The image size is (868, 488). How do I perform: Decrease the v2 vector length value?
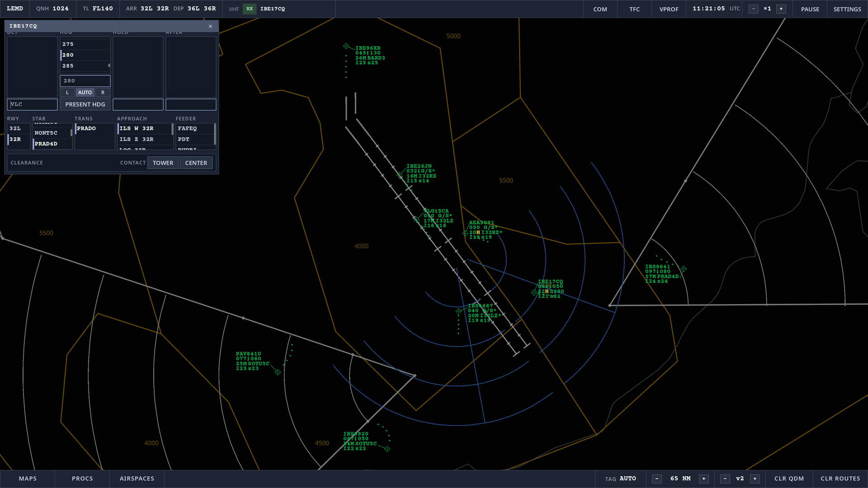coord(725,479)
